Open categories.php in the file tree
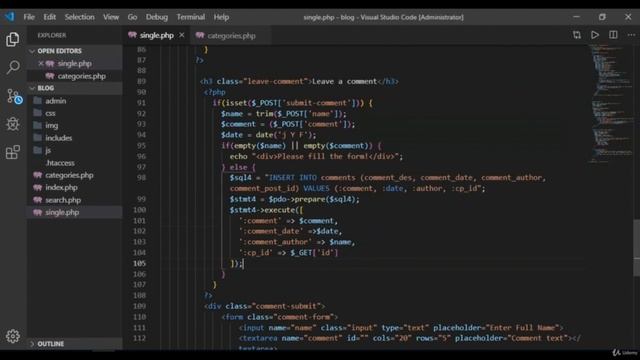 tap(69, 175)
